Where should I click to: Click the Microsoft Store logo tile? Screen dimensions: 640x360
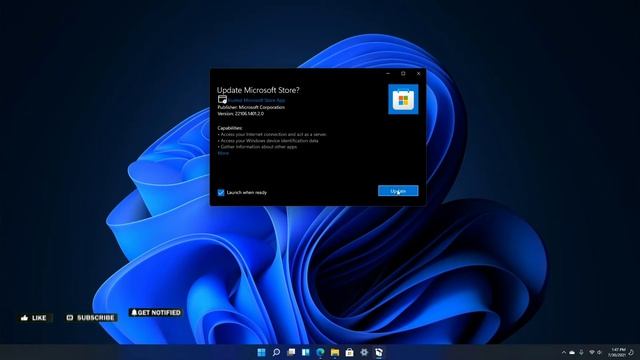coord(403,99)
